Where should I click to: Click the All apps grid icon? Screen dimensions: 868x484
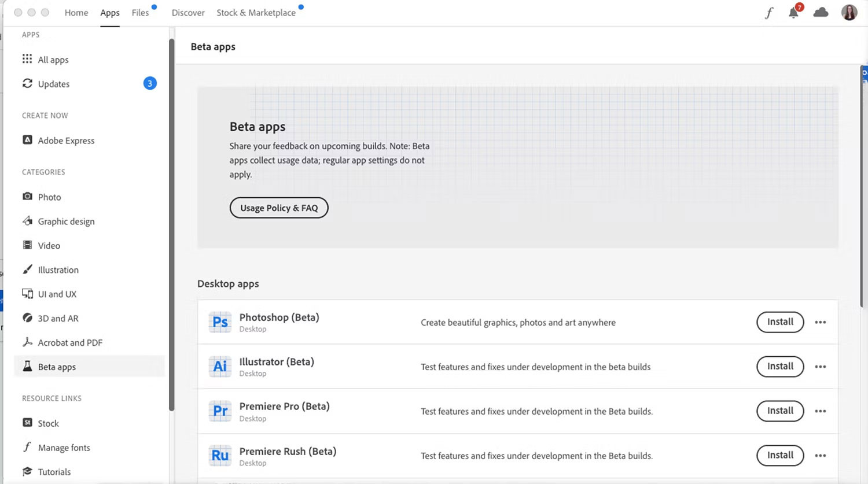pos(27,59)
